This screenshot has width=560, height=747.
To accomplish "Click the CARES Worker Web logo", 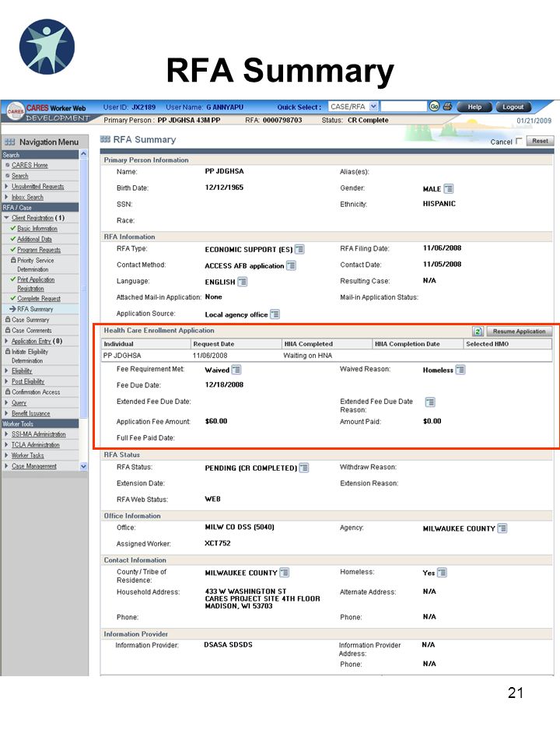I will [x=46, y=112].
